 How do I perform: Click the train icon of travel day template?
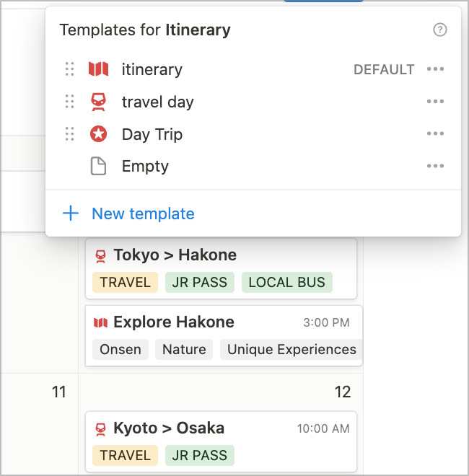98,102
